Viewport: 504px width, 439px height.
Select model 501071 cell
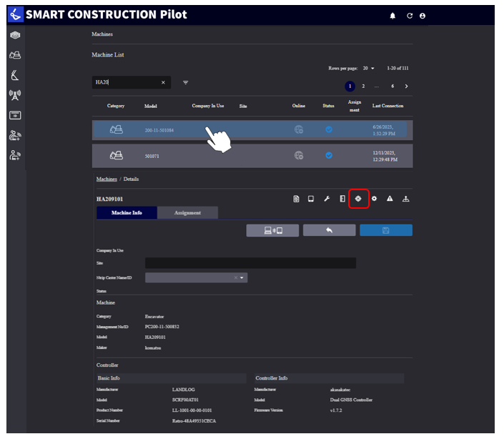(152, 156)
